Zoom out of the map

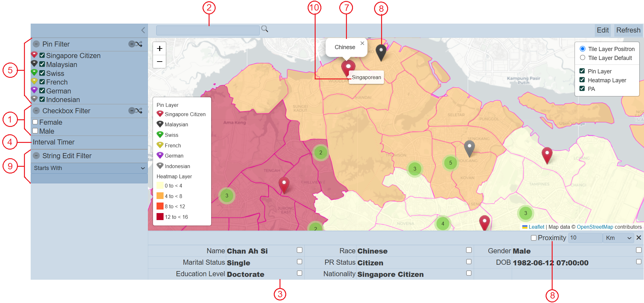[159, 62]
